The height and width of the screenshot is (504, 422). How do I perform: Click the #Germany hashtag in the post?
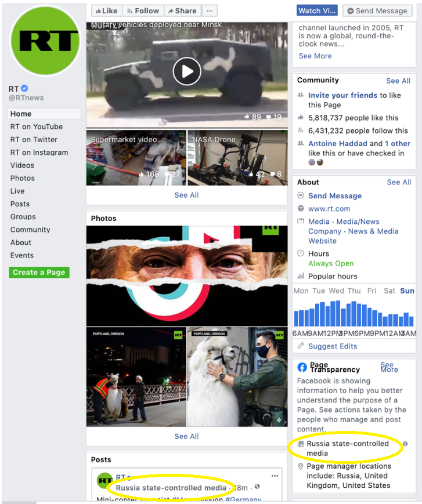(243, 499)
